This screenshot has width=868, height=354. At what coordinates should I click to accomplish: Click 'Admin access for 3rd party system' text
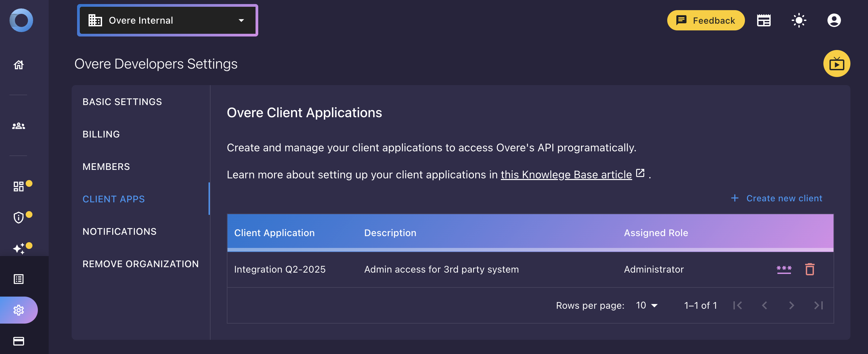(x=441, y=269)
